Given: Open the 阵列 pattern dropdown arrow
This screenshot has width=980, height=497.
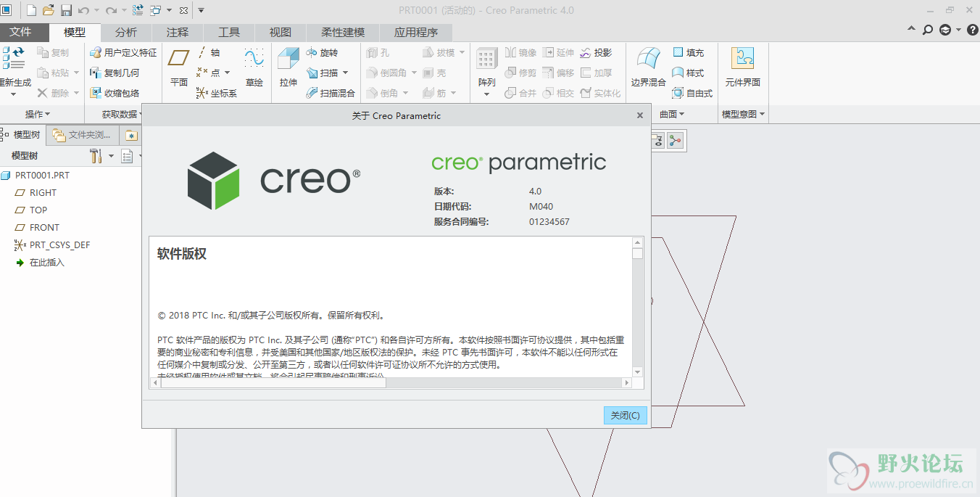Looking at the screenshot, I should click(486, 94).
